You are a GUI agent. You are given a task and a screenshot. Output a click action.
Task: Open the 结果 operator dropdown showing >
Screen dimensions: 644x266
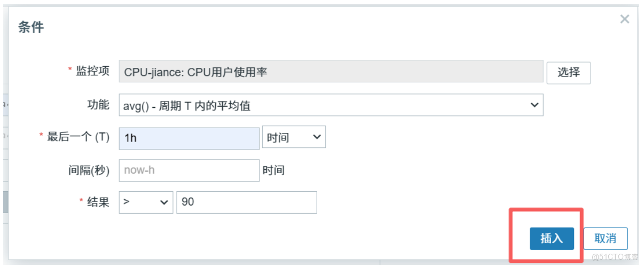click(x=146, y=202)
